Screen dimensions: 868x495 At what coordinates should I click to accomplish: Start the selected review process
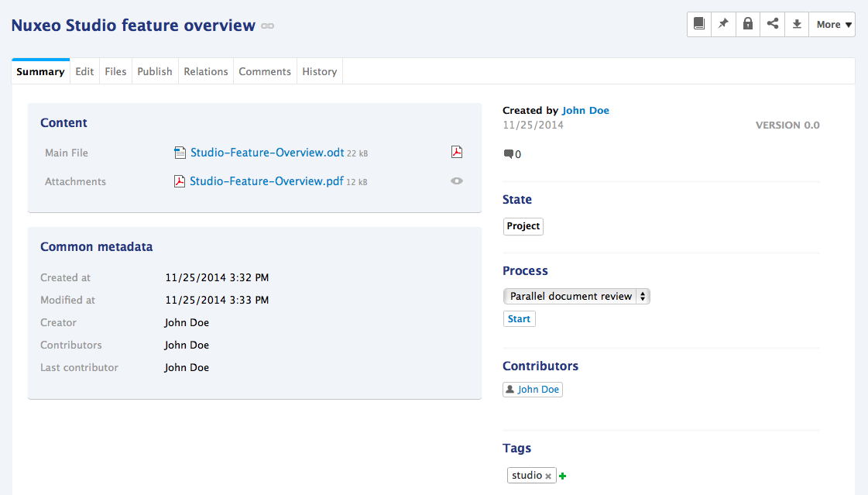click(520, 319)
